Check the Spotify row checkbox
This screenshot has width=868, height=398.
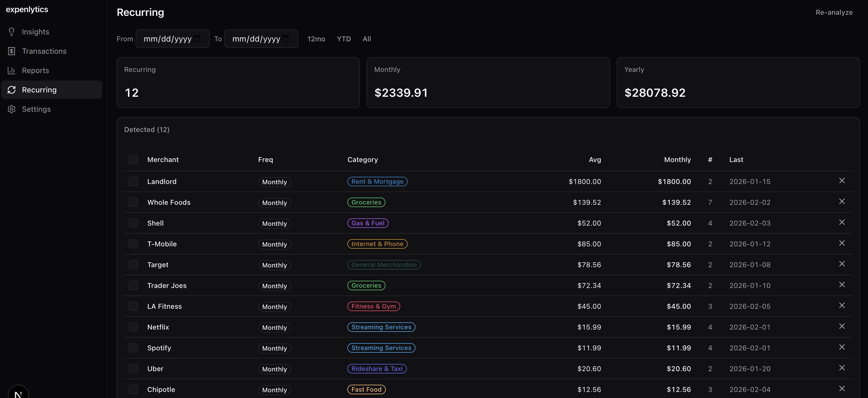coord(133,348)
